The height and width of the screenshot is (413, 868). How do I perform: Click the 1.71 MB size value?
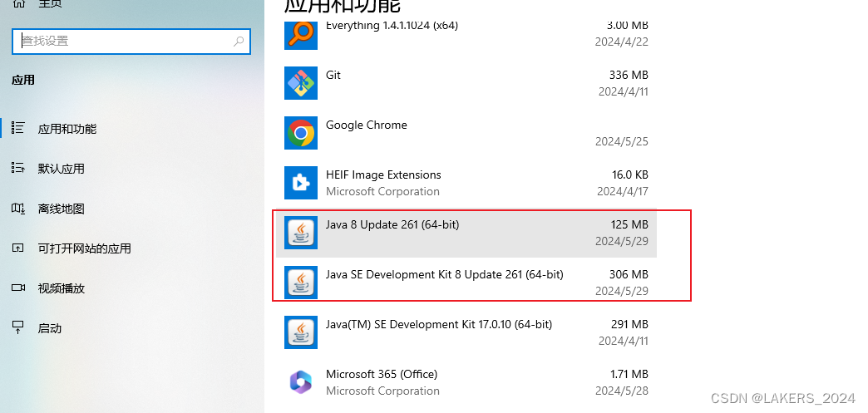tap(629, 374)
